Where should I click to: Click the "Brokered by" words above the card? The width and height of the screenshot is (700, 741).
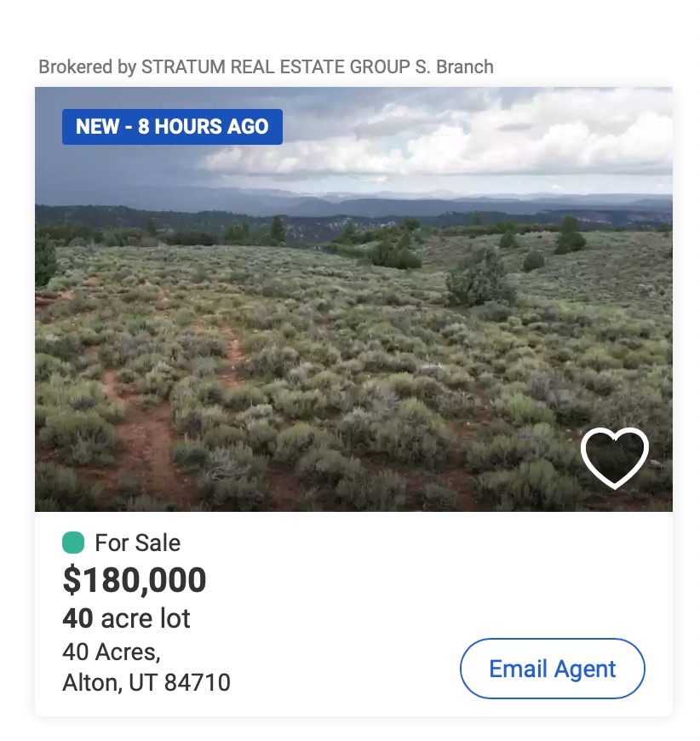[x=88, y=66]
